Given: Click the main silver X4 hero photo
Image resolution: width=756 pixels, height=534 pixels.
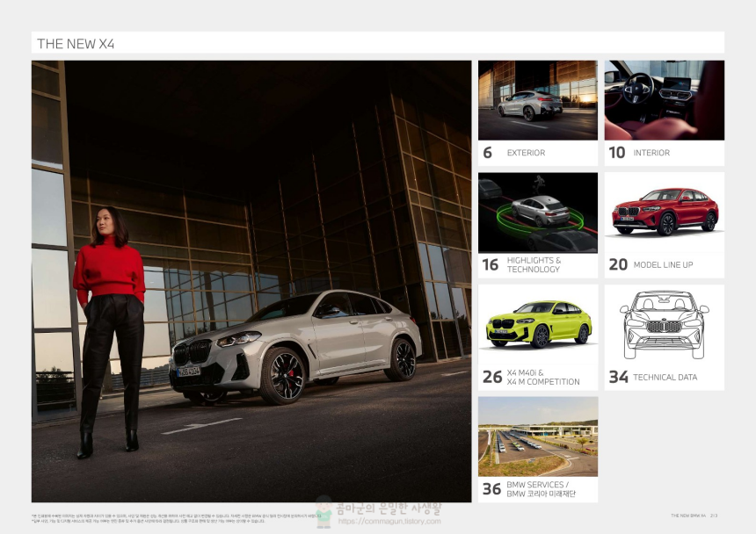Looking at the screenshot, I should [251, 281].
